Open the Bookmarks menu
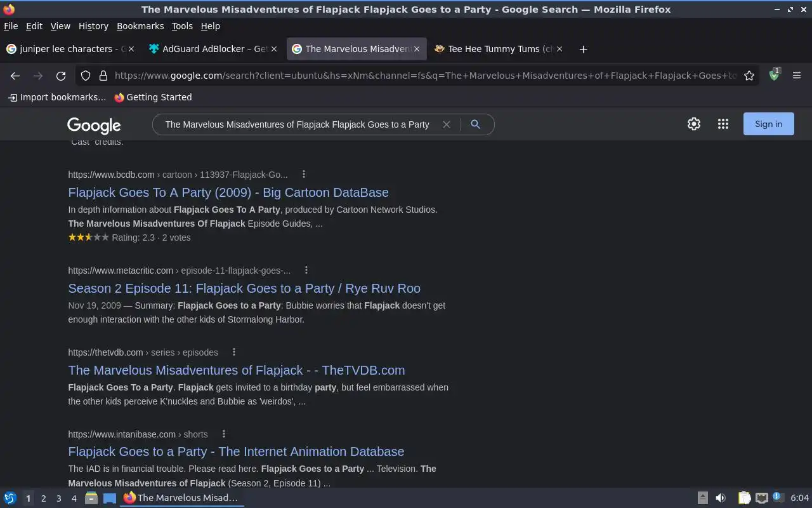Image resolution: width=812 pixels, height=508 pixels. pos(140,26)
